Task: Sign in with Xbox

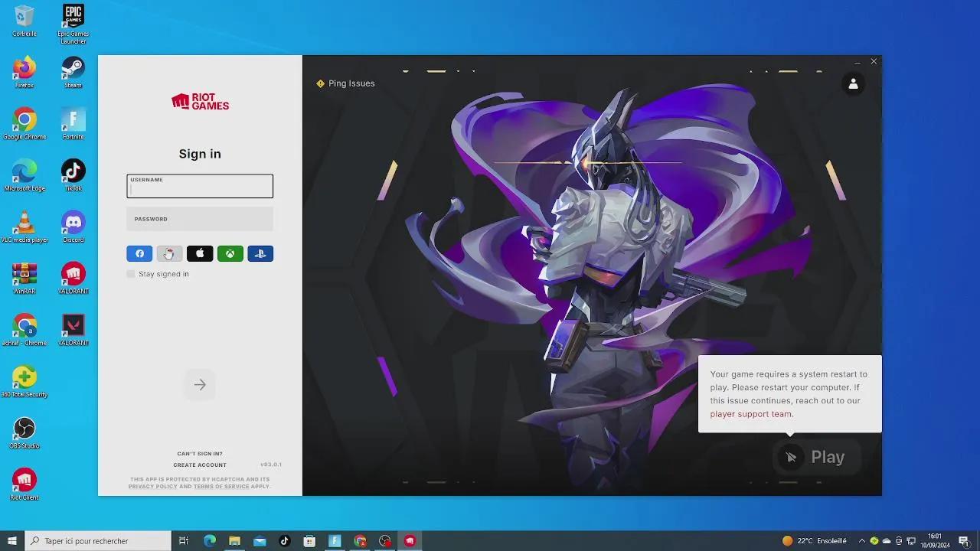Action: [x=230, y=253]
